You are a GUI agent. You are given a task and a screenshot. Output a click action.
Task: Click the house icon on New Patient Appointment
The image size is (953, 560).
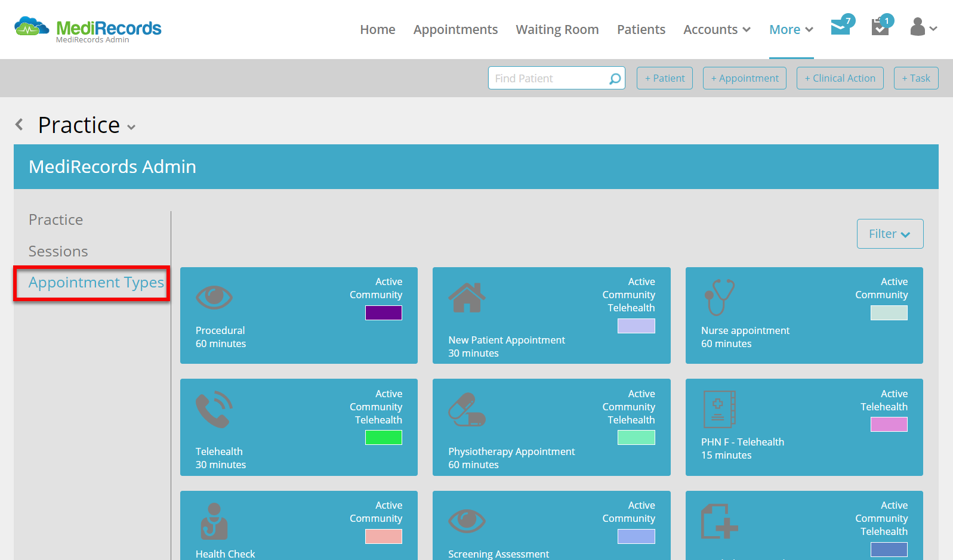467,297
